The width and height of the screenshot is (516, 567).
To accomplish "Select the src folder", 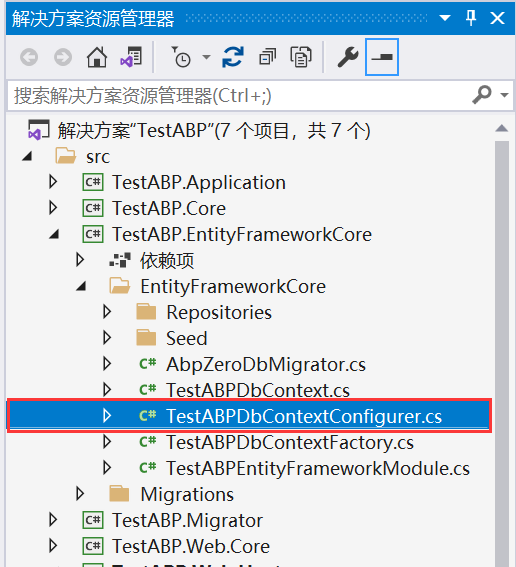I will click(98, 157).
